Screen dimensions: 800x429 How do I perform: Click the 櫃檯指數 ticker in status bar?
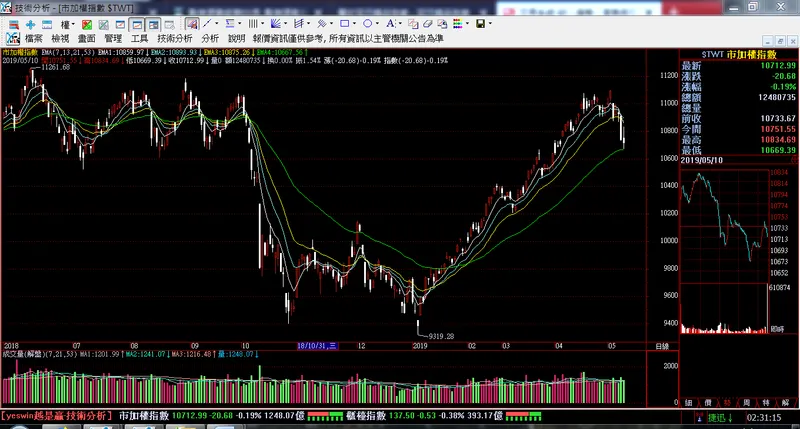click(367, 416)
